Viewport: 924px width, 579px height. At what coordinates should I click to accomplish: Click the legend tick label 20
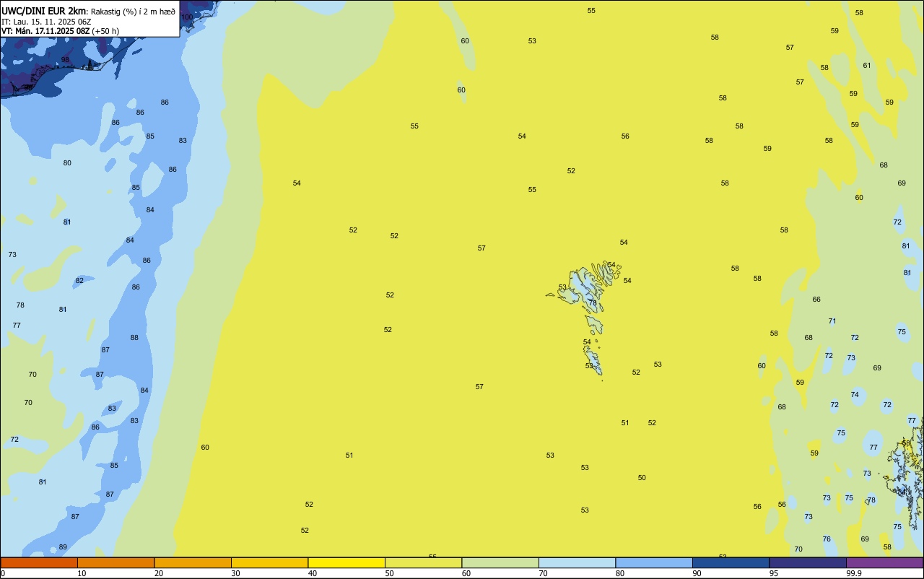point(159,573)
